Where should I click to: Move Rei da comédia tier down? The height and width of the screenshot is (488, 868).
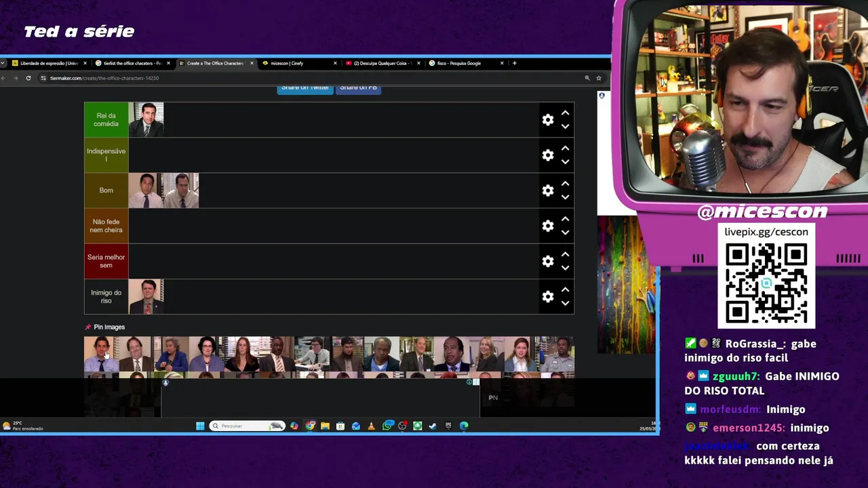tap(565, 127)
